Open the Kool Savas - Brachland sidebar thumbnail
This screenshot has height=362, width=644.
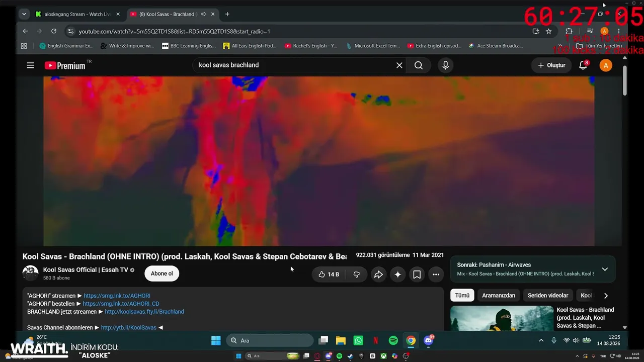coord(502,318)
